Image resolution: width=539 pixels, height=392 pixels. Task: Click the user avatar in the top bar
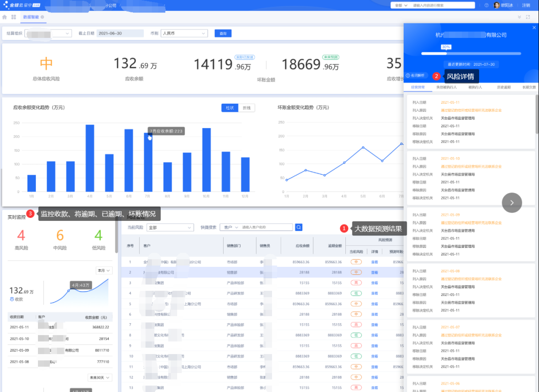click(x=497, y=5)
